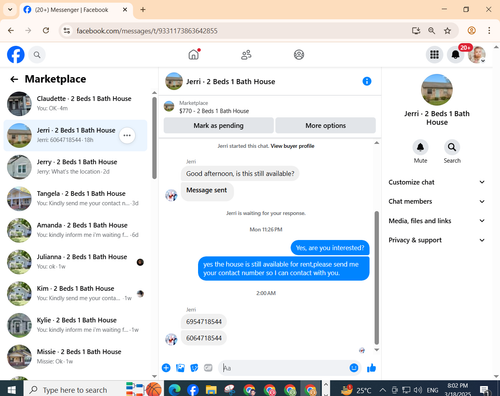Open the Groups icon in top navigation
500x396 pixels.
pos(299,55)
